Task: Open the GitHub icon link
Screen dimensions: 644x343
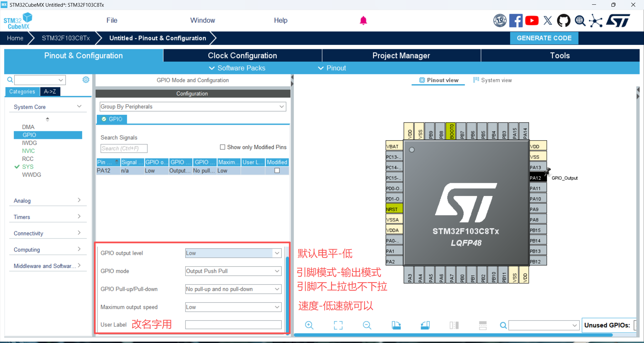Action: point(563,21)
